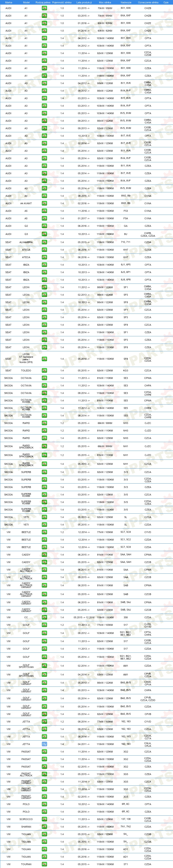Image resolution: width=173 pixels, height=868 pixels.
Task: Click the 'Lata produkcji' column header
Action: (x=84, y=2)
